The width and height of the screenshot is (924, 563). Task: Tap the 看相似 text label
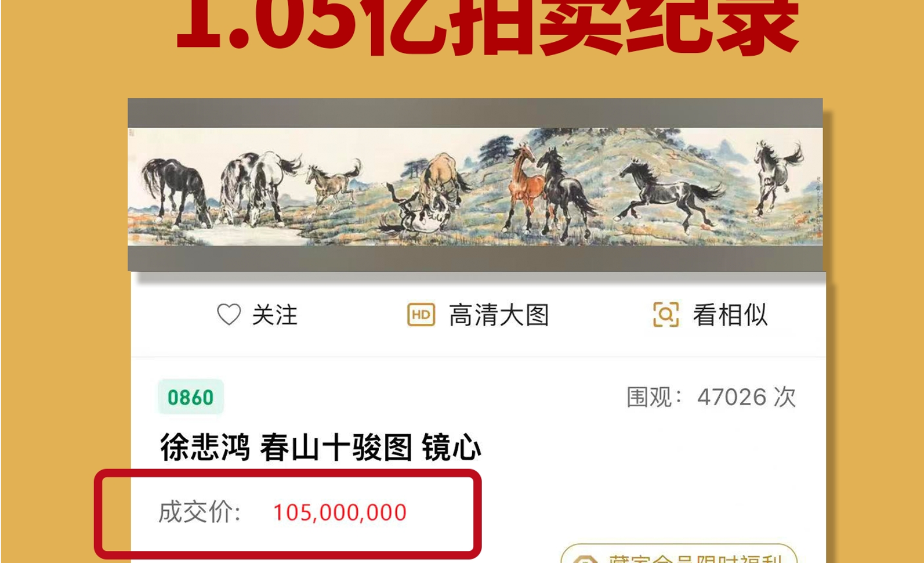(730, 315)
